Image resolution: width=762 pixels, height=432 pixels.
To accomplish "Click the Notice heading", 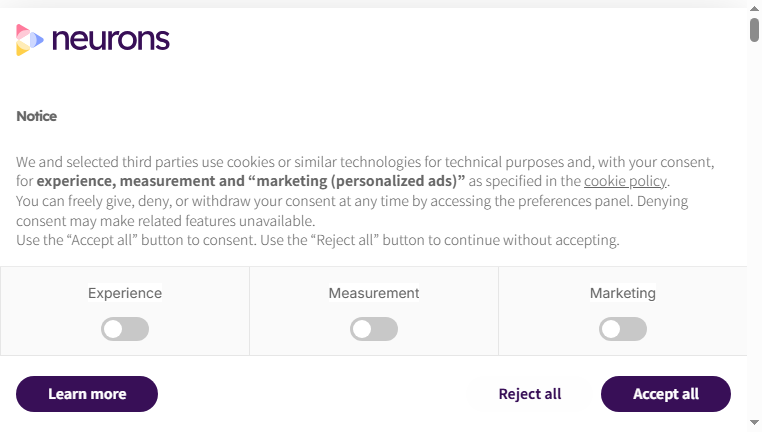I will (36, 116).
